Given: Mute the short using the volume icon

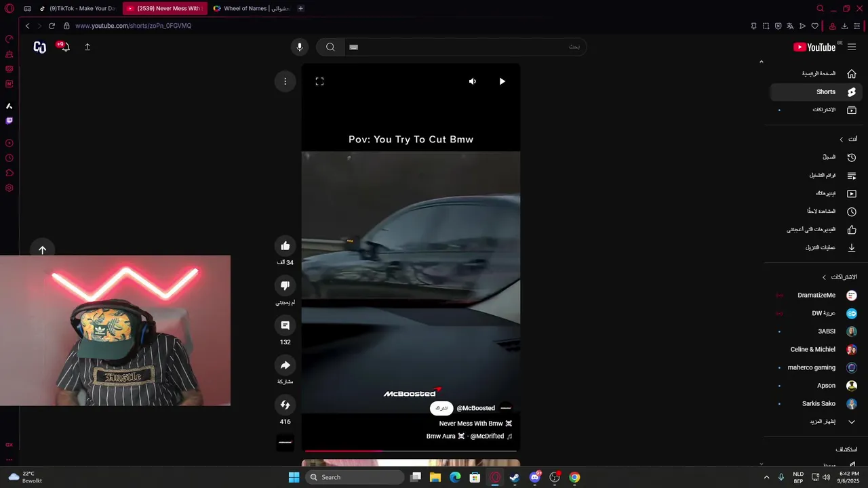Looking at the screenshot, I should [x=473, y=81].
